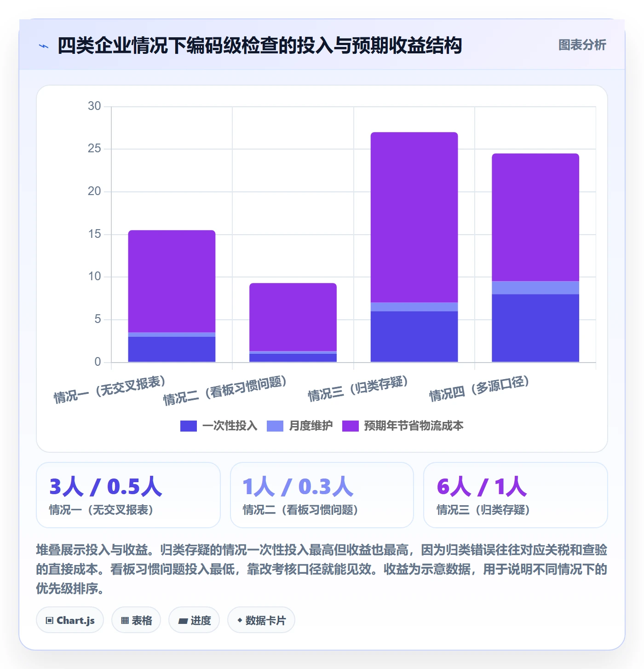The width and height of the screenshot is (644, 669).
Task: Click the description paragraph starting 堆叠展示投入与收益
Action: tap(322, 569)
